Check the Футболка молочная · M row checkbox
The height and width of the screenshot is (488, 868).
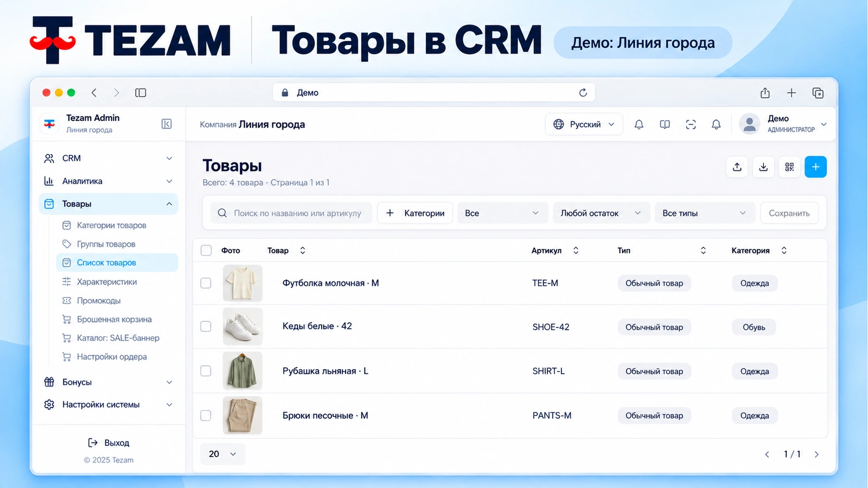coord(206,283)
